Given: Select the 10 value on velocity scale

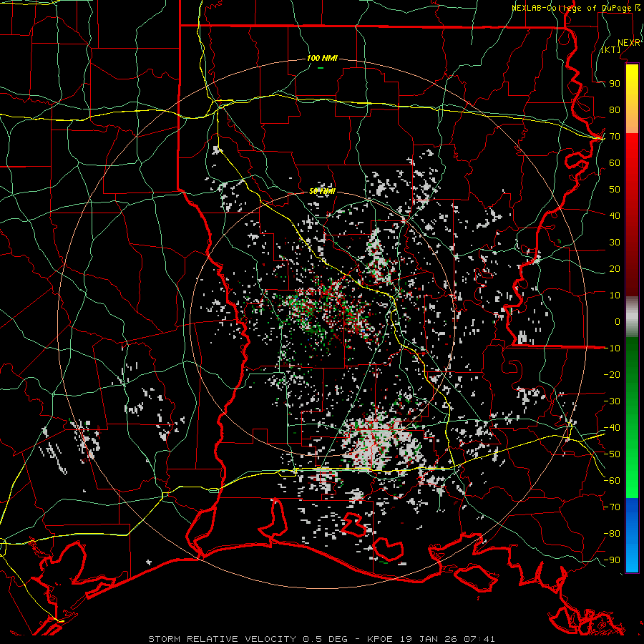Looking at the screenshot, I should click(x=615, y=296).
